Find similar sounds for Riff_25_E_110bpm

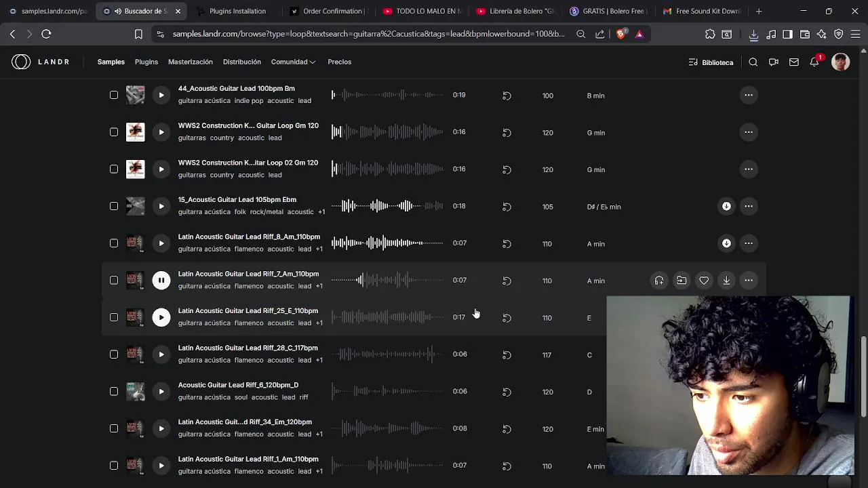(x=507, y=318)
